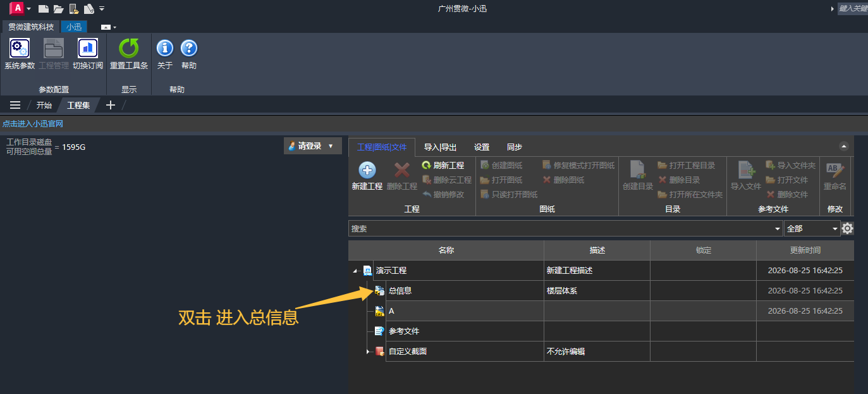The height and width of the screenshot is (394, 868).
Task: Click 导入文件夹 import folder
Action: pyautogui.click(x=791, y=165)
